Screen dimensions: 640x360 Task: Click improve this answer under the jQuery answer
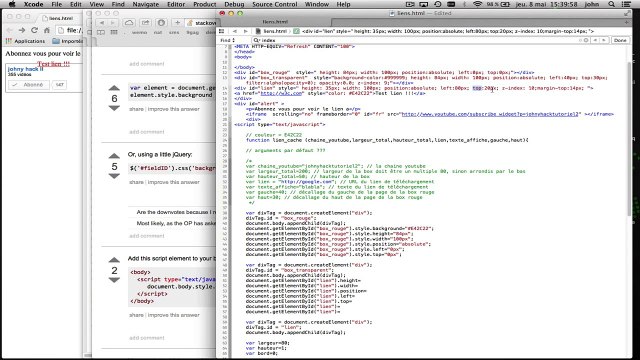[173, 182]
